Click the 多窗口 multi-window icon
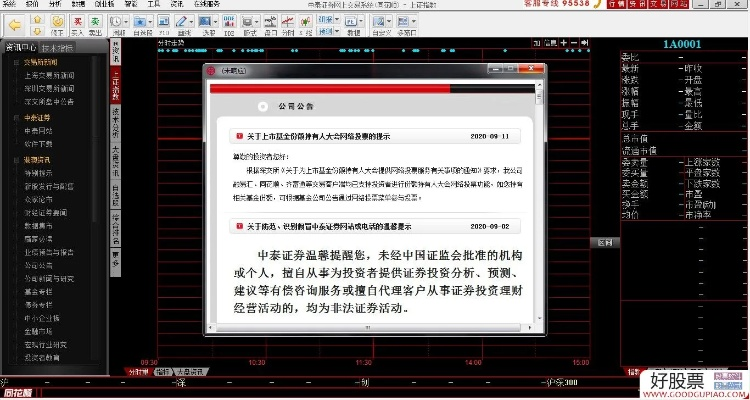Image resolution: width=750 pixels, height=400 pixels. click(403, 22)
